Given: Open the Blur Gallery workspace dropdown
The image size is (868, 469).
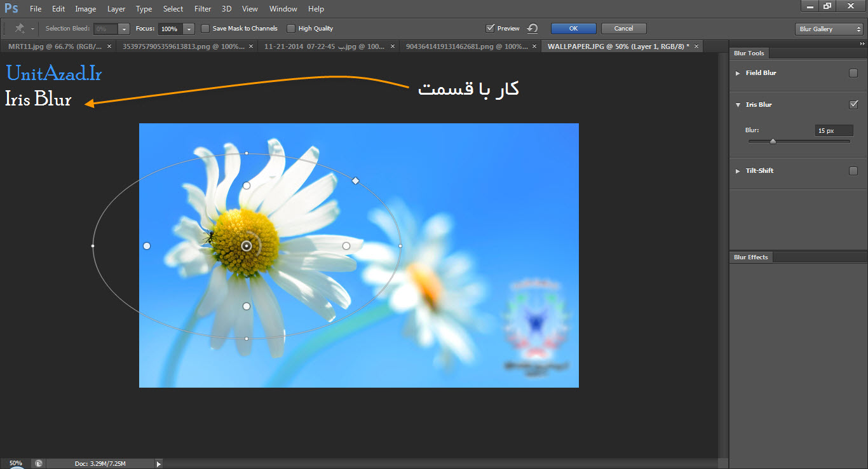Looking at the screenshot, I should (828, 29).
